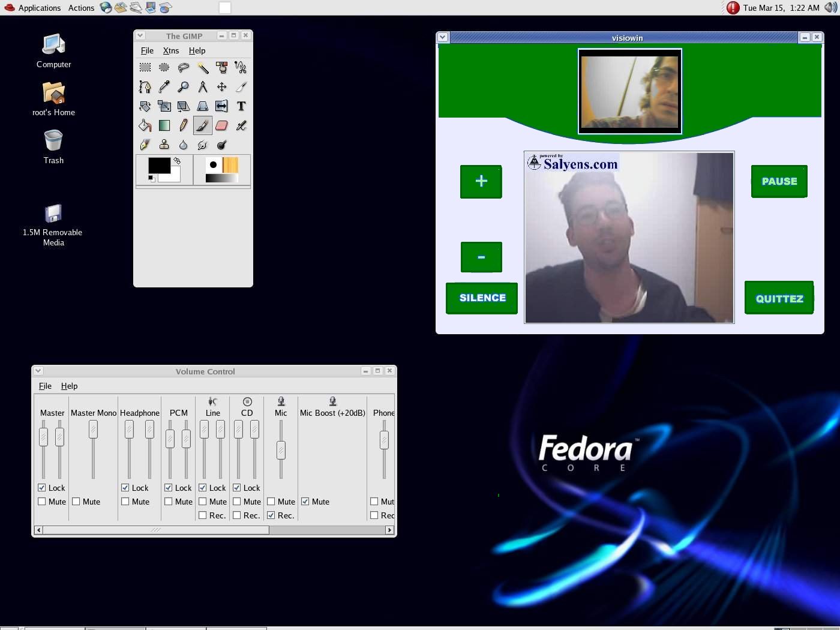Open the visiowin window menu arrow
This screenshot has height=630, width=840.
point(443,37)
